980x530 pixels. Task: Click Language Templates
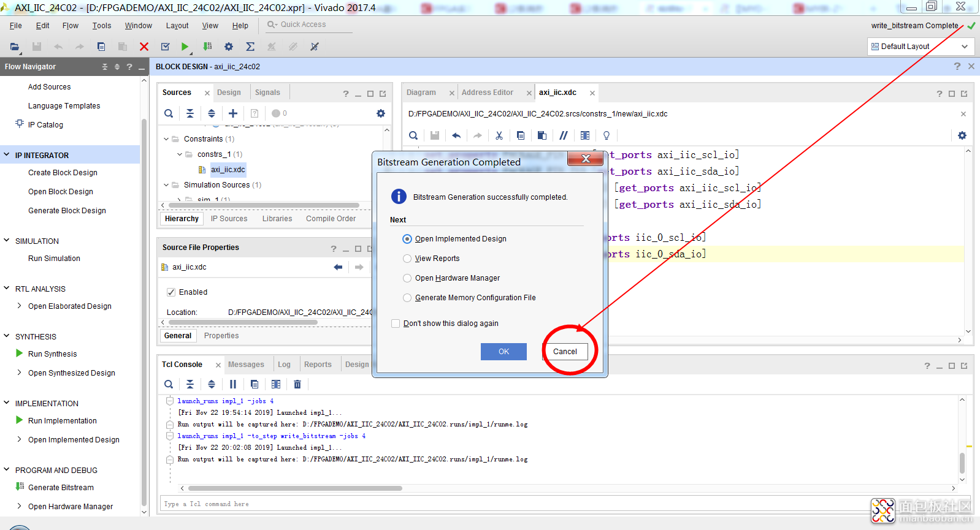(x=64, y=106)
